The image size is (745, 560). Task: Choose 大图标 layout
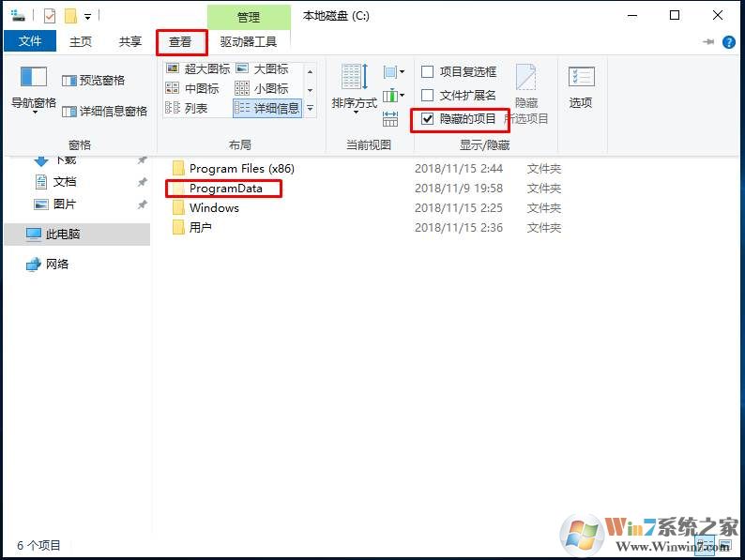coord(263,68)
